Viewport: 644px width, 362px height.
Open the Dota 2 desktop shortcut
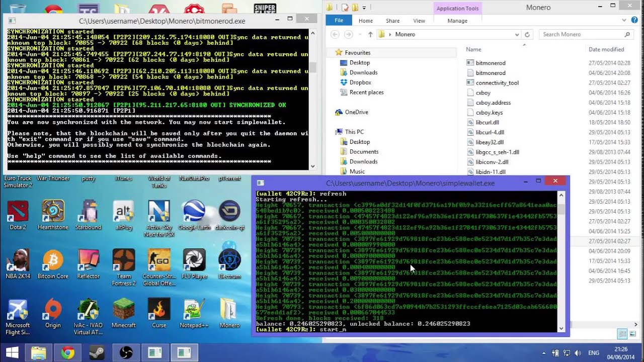tap(18, 215)
